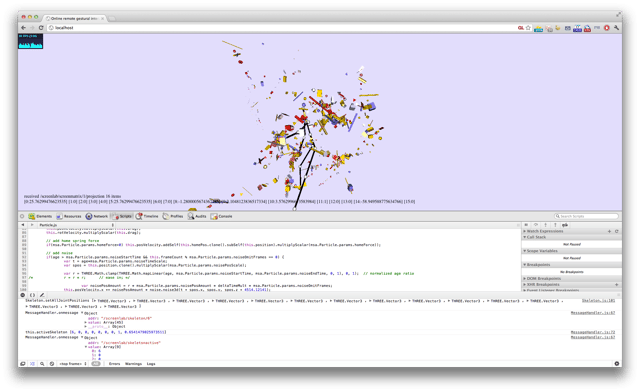Click the red GL indicator in address bar
Viewport: 640px width, 392px height.
(x=520, y=28)
